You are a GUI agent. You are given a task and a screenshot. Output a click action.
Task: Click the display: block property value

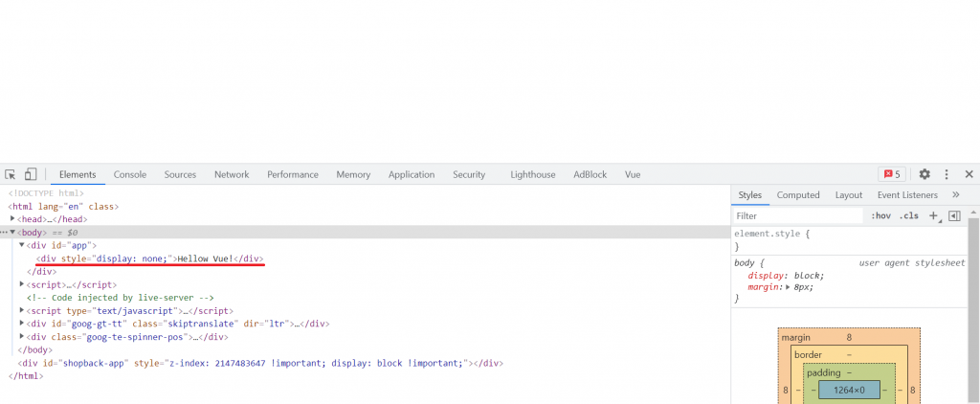810,276
